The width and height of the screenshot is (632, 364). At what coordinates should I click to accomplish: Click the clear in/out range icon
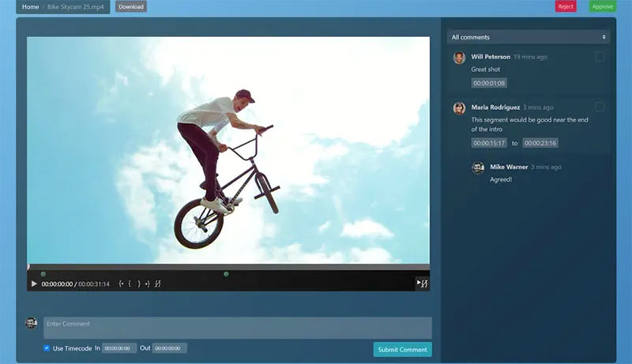(x=157, y=283)
